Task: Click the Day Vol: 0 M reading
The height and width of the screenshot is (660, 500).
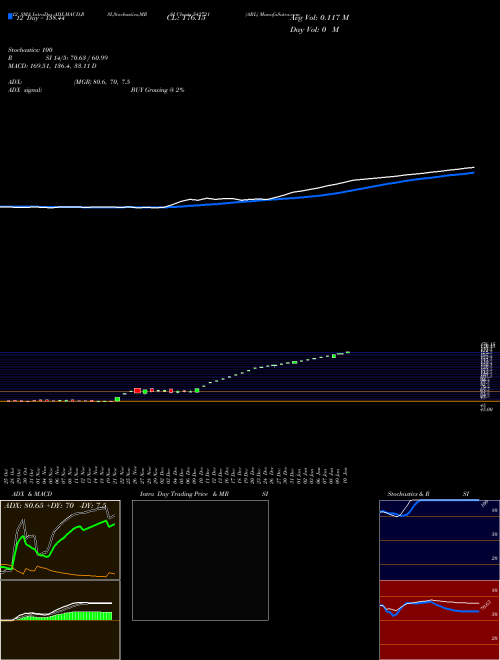Action: click(314, 30)
